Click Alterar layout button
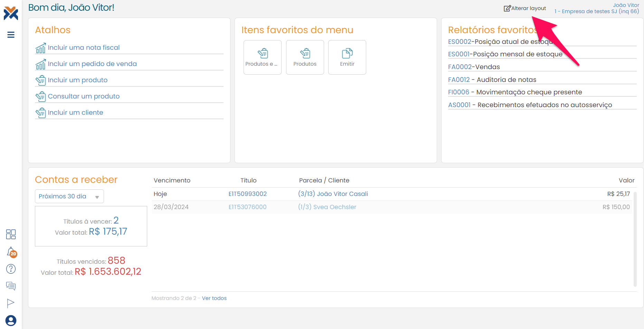Viewport: 644px width, 329px height. coord(525,8)
